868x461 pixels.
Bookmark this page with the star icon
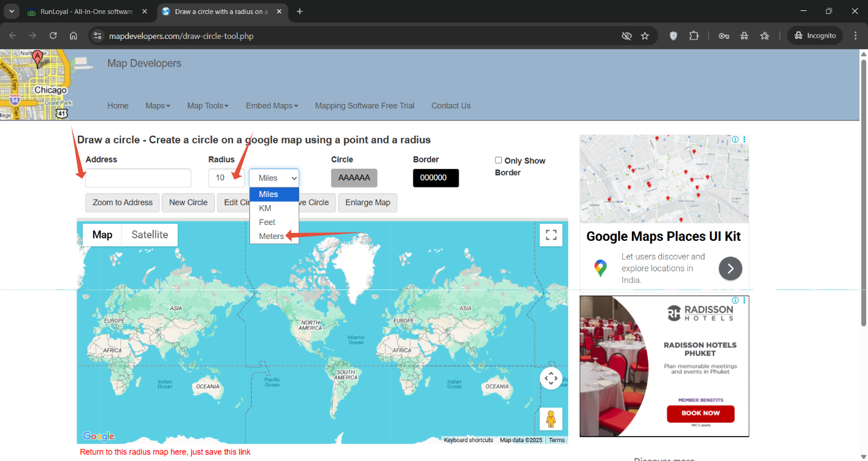pyautogui.click(x=645, y=36)
